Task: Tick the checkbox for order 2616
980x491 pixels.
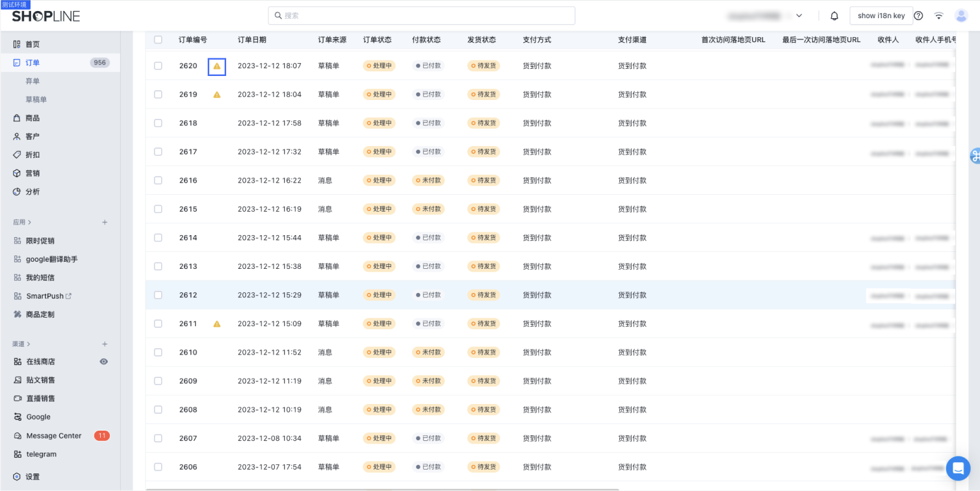Action: click(x=158, y=181)
